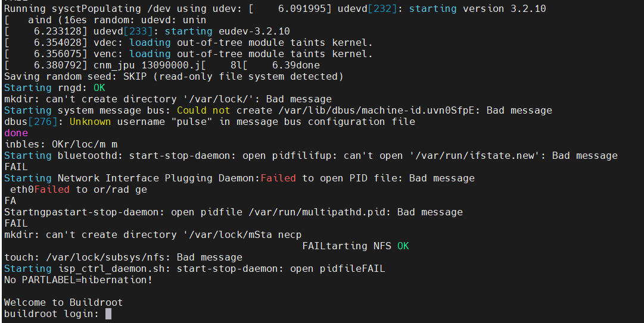The image size is (644, 323).
Task: Click the yellow 'Unknown' word in dbus line
Action: 91,122
